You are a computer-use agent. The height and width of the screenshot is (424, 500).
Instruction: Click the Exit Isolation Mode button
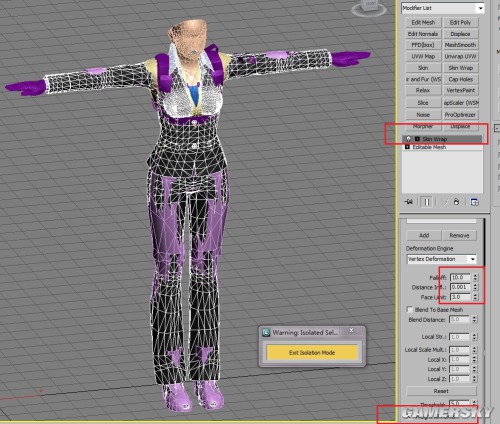312,352
